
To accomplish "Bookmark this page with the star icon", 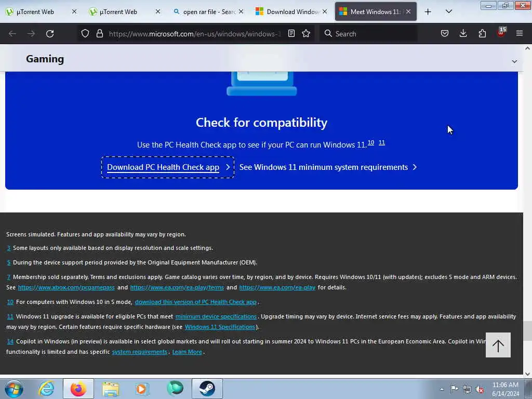I will click(306, 33).
